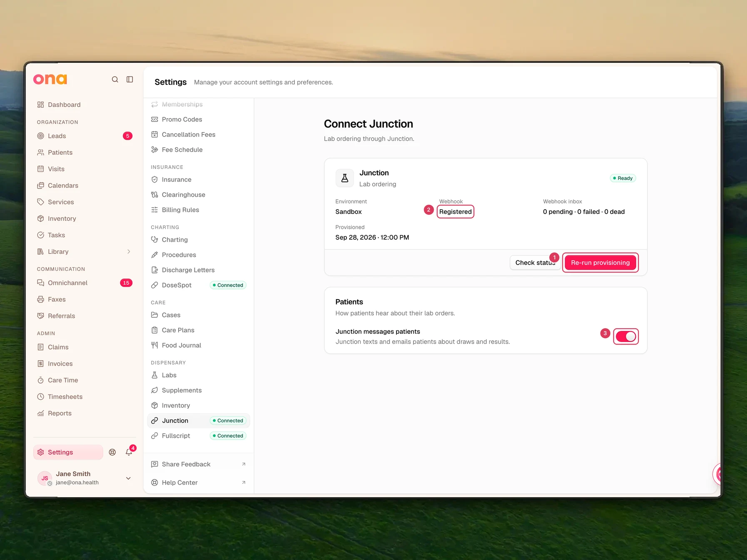Click the Junction flask icon in card
Image resolution: width=747 pixels, height=560 pixels.
click(x=345, y=178)
